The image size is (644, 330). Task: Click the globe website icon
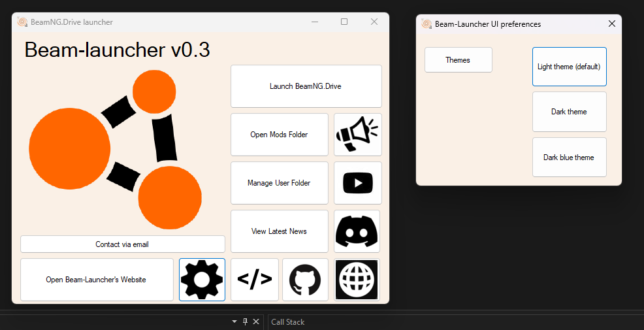(x=357, y=280)
